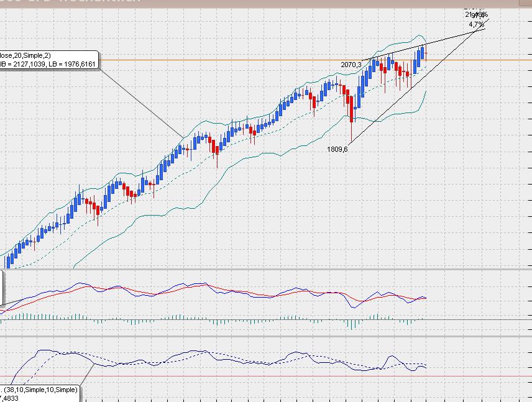Click the 1809,6 price annotation
Viewport: 532px width, 402px height.
[337, 148]
